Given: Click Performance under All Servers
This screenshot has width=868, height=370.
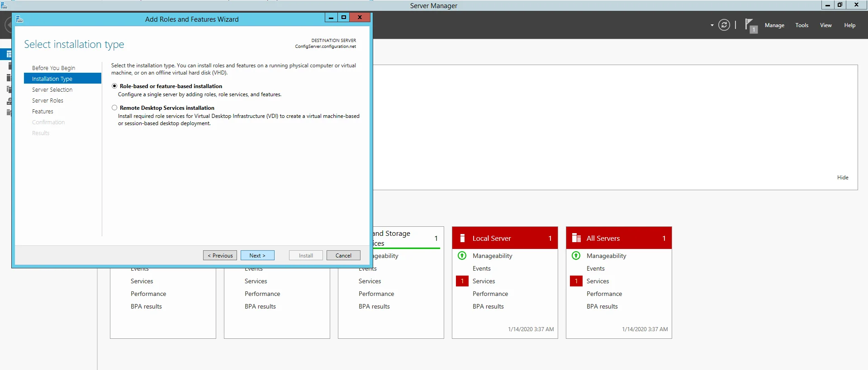Looking at the screenshot, I should tap(604, 294).
